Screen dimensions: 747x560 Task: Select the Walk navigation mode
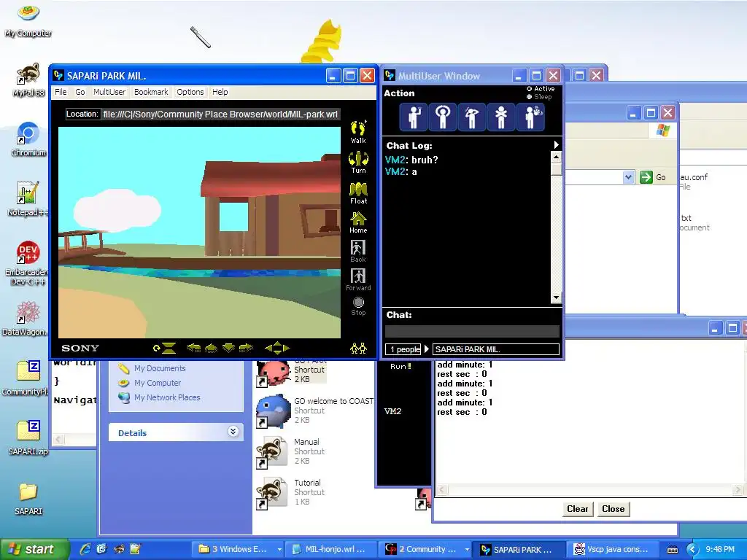point(358,132)
